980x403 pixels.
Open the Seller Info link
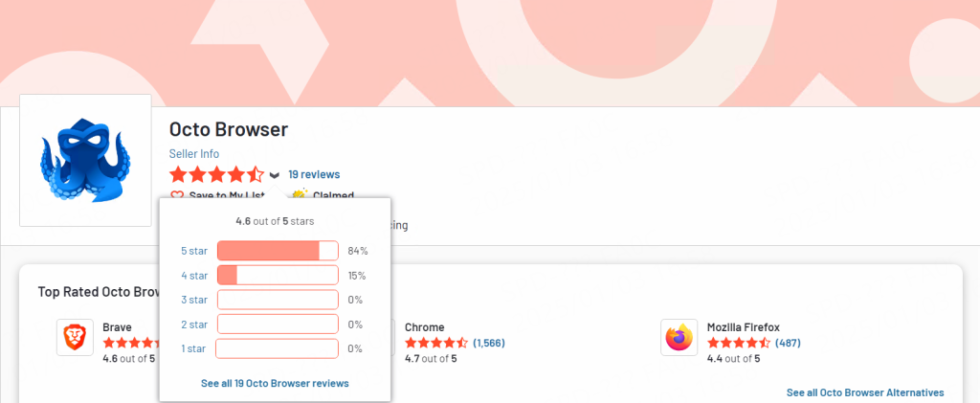coord(194,154)
